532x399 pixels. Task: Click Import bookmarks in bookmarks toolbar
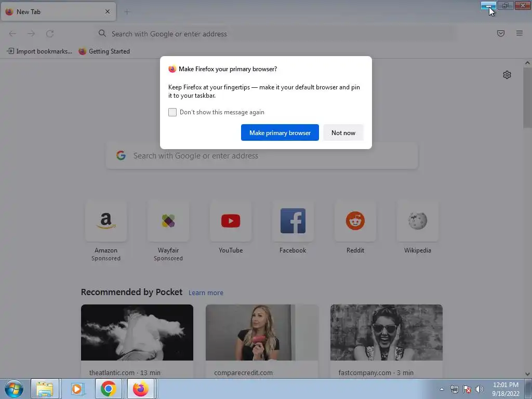(x=39, y=51)
